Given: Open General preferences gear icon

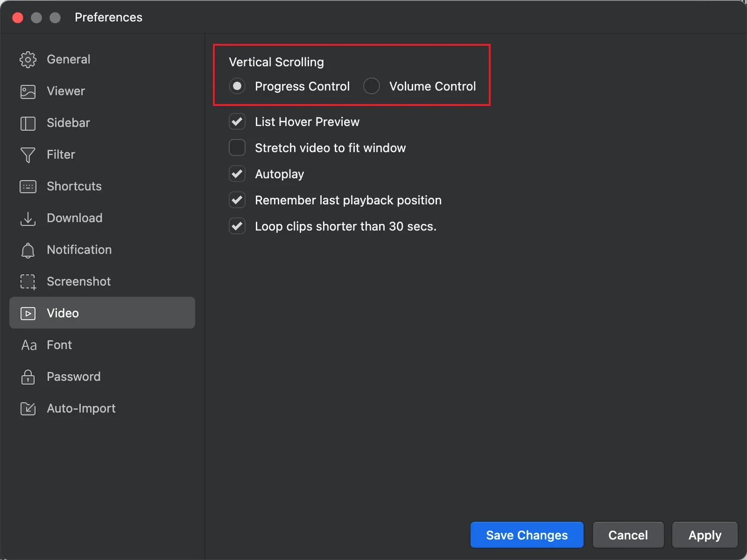Looking at the screenshot, I should pos(28,60).
